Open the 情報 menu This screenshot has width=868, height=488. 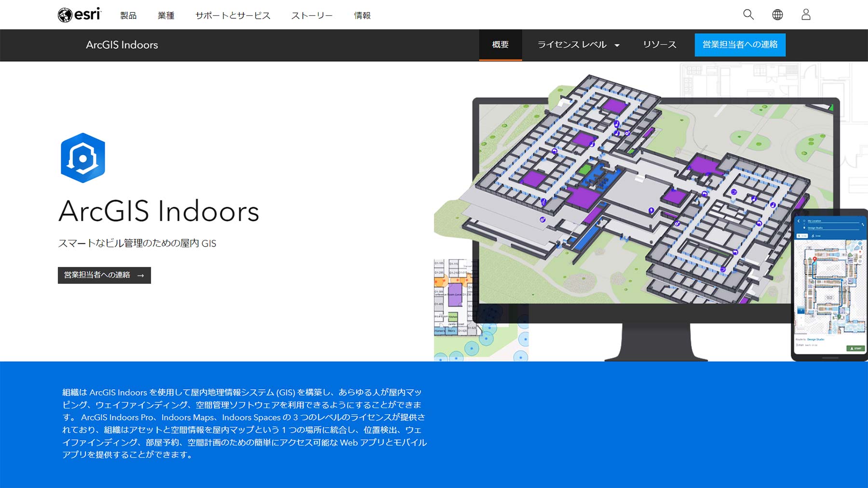click(x=362, y=15)
